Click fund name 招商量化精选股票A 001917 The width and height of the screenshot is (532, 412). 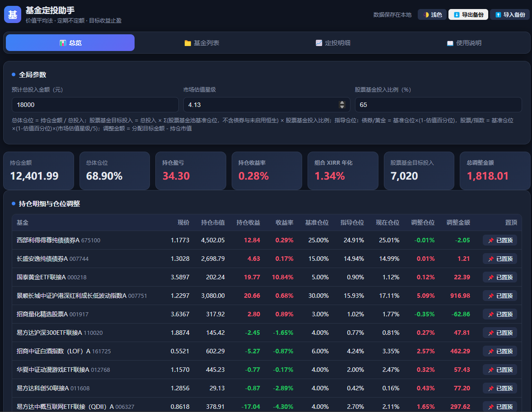(x=52, y=314)
